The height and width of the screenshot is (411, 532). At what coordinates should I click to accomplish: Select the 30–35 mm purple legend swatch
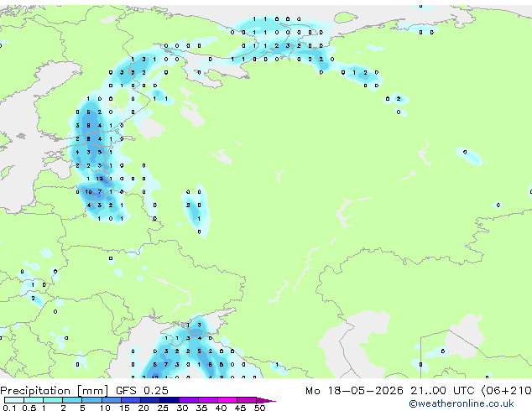click(x=188, y=400)
